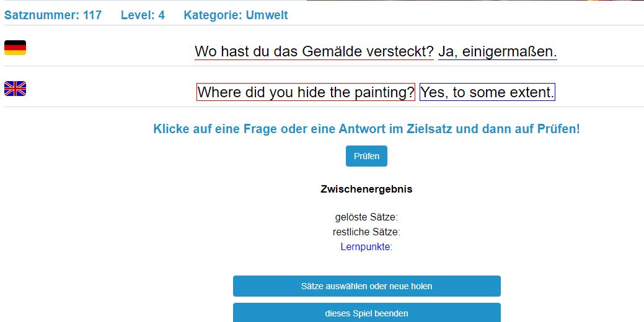Click the German question 'Wo hast du das Gemälde versteckt?'
Screen dimensions: 644x322
314,51
